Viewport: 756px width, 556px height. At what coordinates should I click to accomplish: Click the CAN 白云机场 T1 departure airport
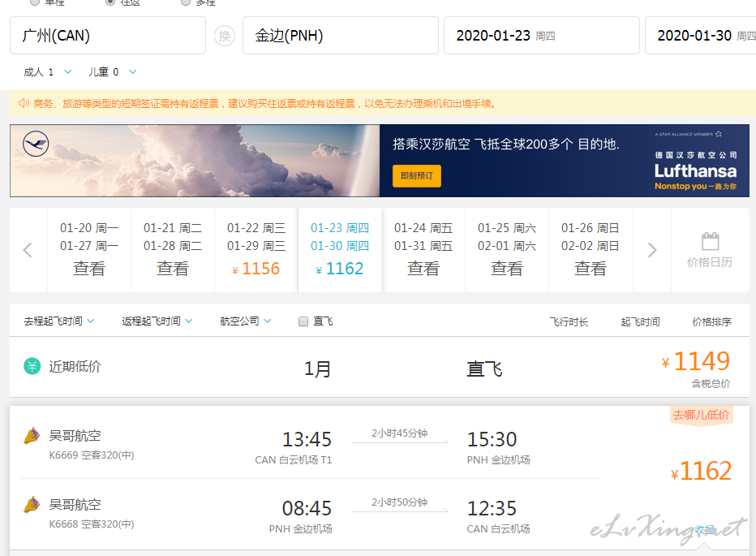pyautogui.click(x=293, y=460)
